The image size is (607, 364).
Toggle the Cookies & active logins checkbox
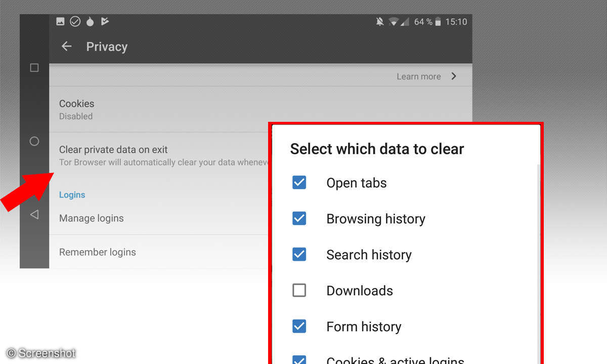[299, 360]
